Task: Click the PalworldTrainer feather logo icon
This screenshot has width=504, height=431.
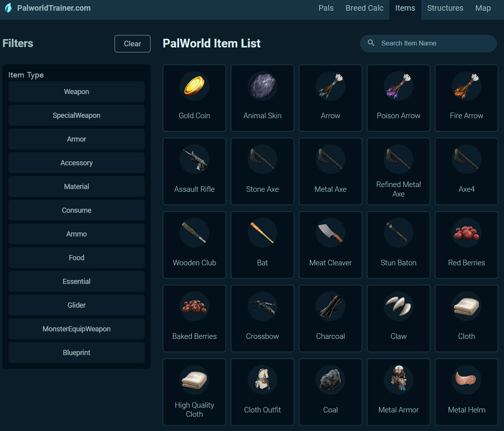Action: 8,8
